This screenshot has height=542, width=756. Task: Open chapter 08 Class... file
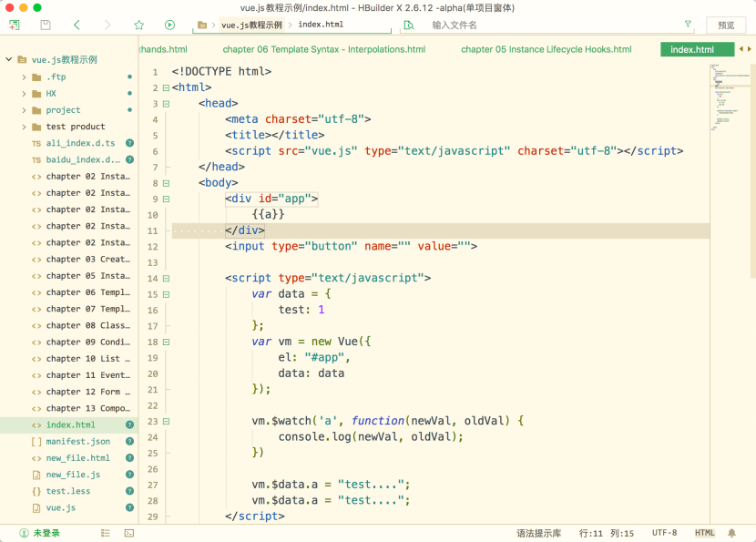(87, 325)
